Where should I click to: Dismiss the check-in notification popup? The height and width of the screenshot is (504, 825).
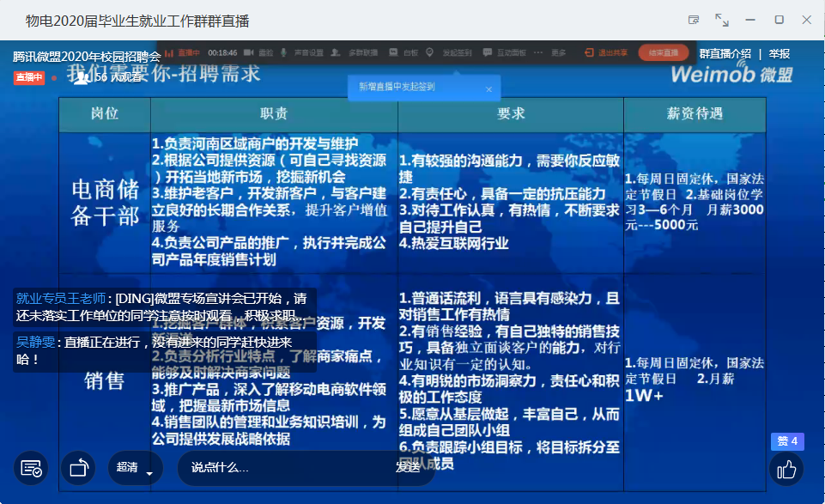coord(488,89)
